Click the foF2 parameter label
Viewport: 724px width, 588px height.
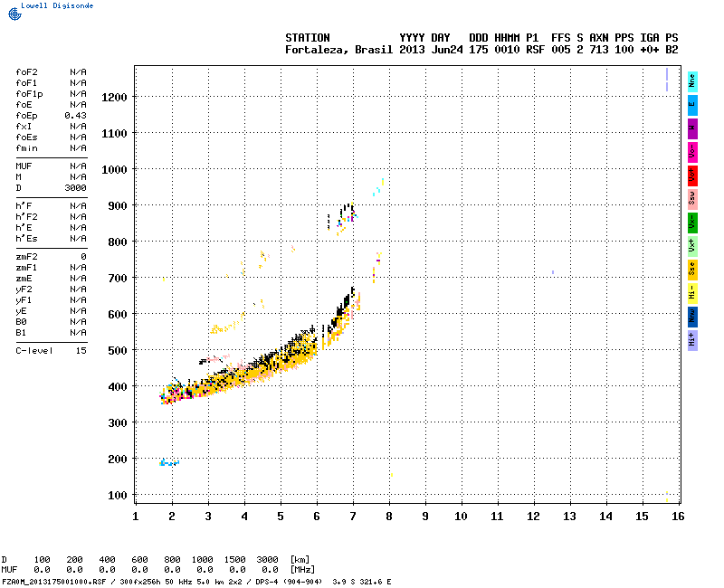(x=26, y=71)
